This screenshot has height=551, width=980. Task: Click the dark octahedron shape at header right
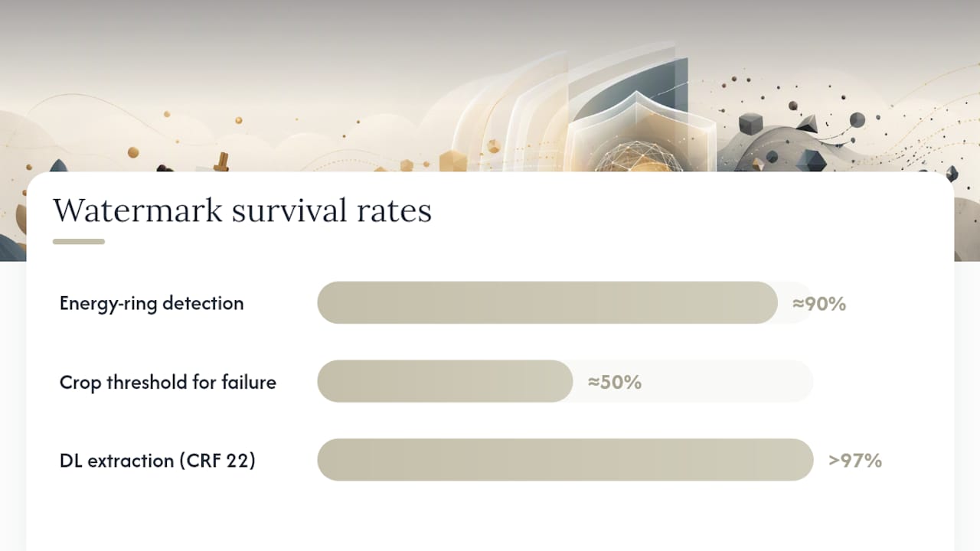(x=810, y=161)
